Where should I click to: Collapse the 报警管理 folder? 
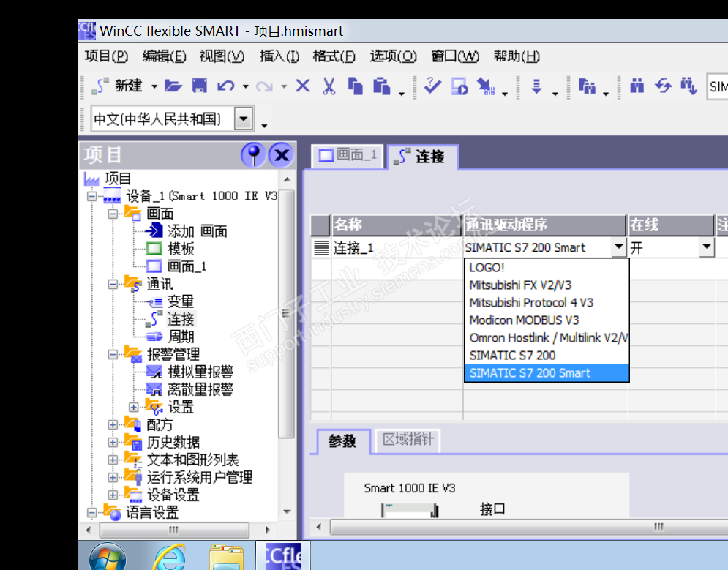pos(113,355)
